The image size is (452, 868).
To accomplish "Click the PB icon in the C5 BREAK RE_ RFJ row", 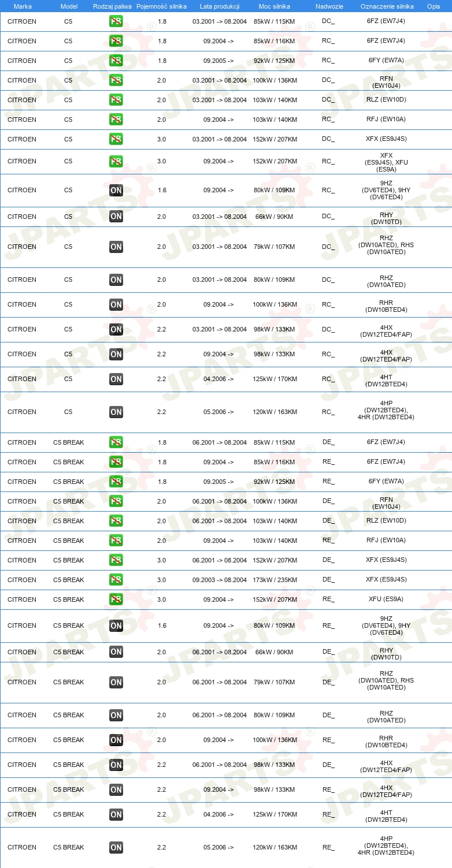I will click(116, 541).
